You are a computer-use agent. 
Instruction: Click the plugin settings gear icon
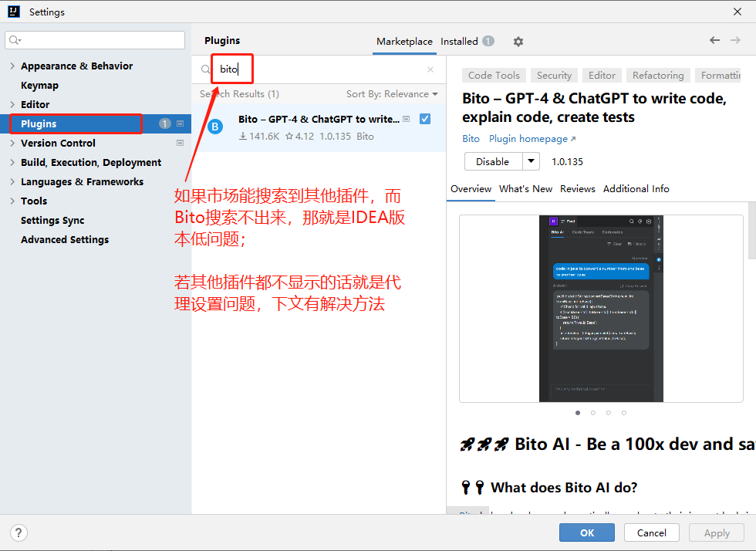coord(518,42)
